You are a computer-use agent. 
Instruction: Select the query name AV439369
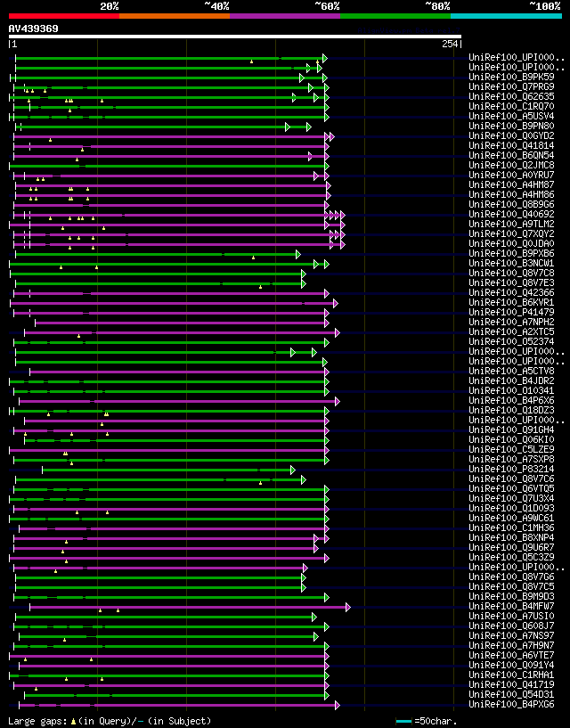coord(34,29)
